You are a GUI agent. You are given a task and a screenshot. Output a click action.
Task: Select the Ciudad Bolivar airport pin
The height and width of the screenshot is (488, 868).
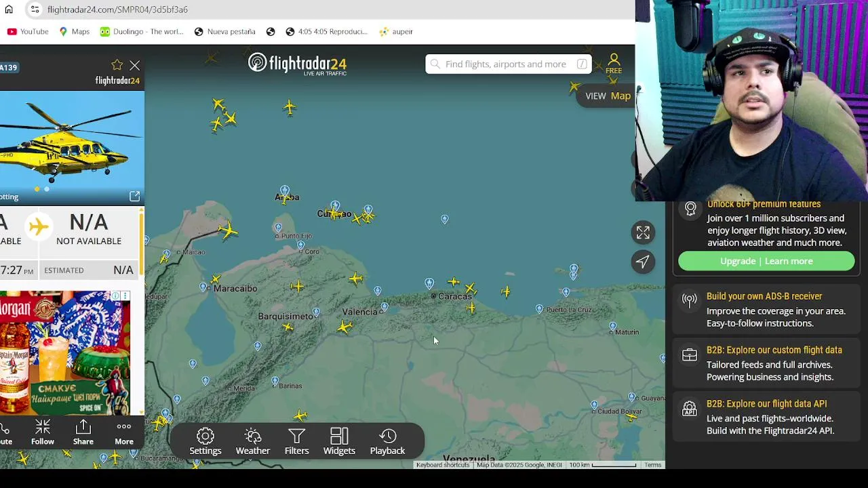(594, 406)
